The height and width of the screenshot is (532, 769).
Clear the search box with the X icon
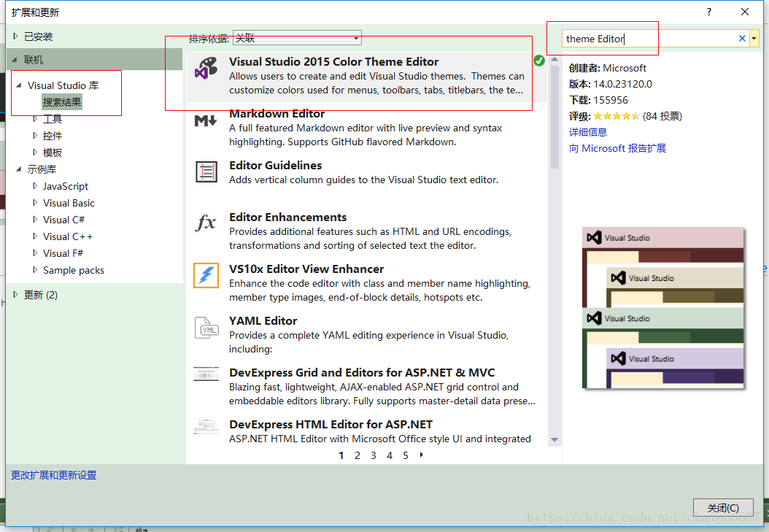pos(742,38)
